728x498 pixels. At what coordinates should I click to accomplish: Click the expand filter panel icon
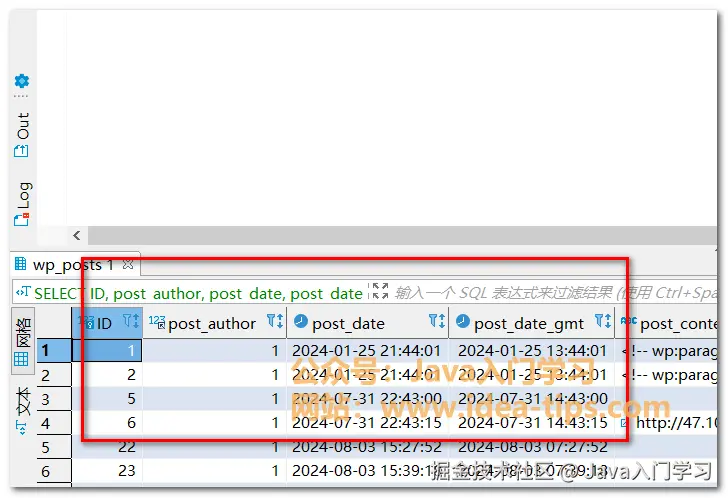click(380, 291)
